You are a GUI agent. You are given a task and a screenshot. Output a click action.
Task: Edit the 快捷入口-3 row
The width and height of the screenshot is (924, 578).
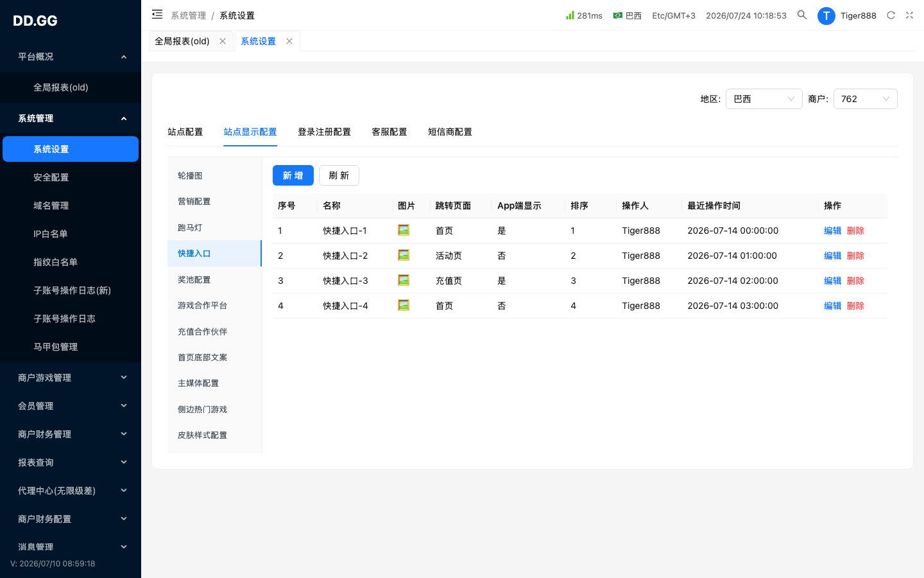[832, 281]
